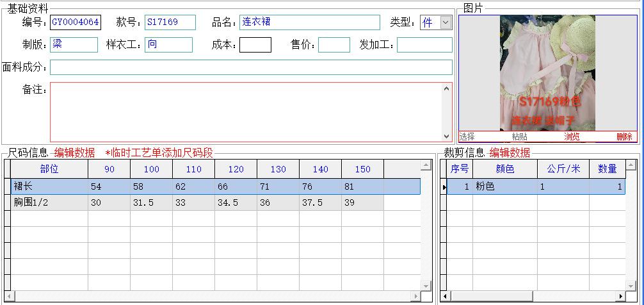
Task: Click the size 120 column header
Action: (x=236, y=169)
